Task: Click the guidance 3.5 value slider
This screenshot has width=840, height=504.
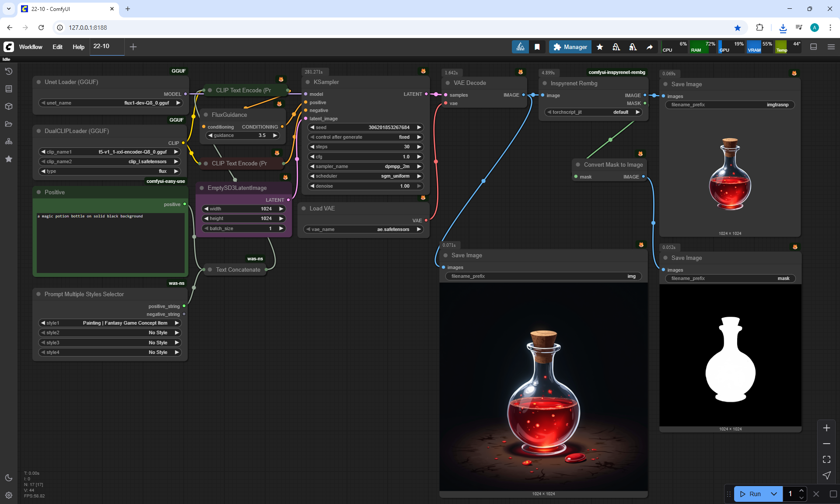Action: click(x=243, y=135)
